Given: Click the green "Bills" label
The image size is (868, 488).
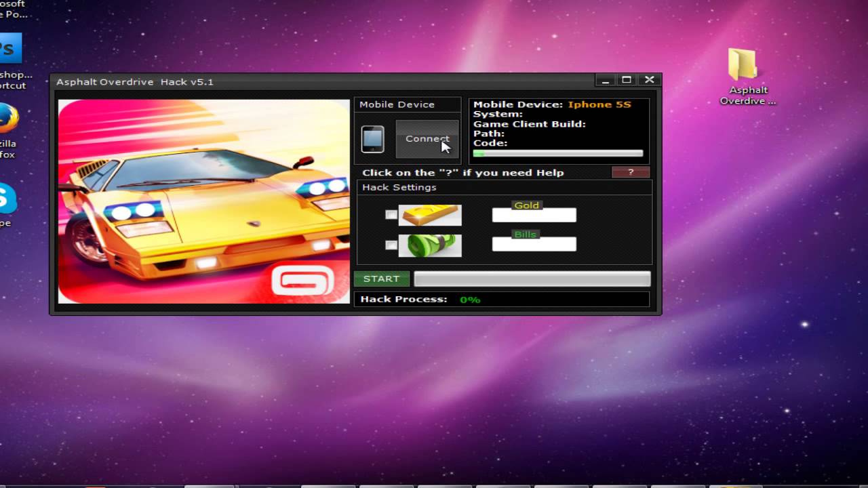Looking at the screenshot, I should [526, 235].
